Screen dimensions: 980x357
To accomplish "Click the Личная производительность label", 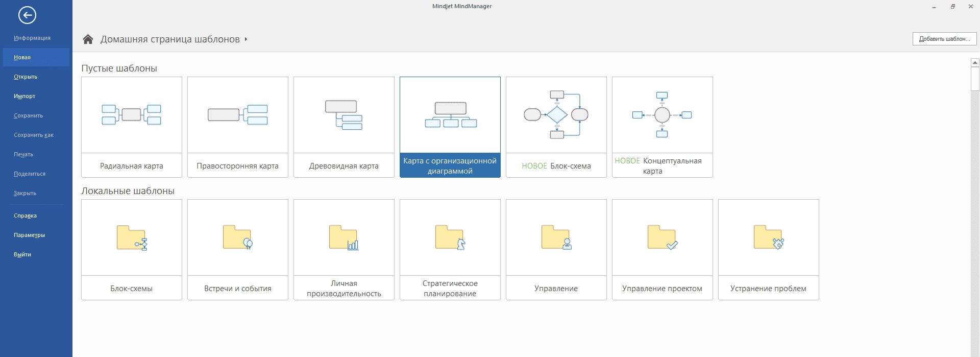I will 344,289.
